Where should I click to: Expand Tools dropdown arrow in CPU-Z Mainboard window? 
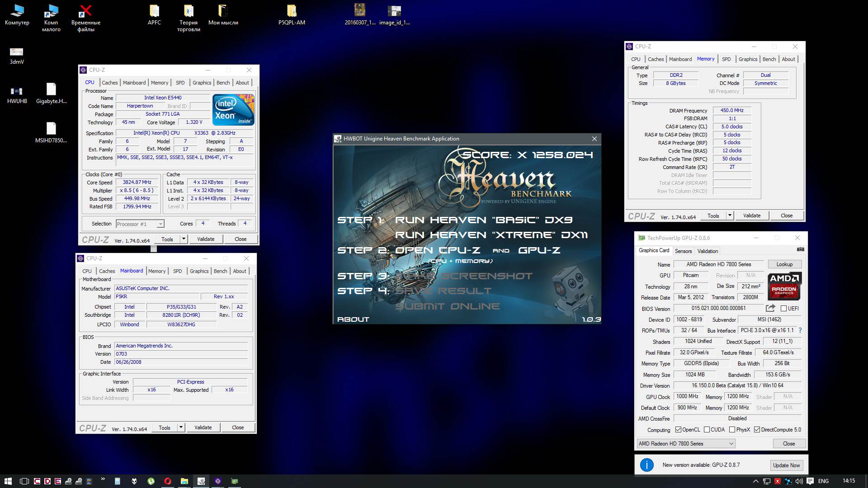pyautogui.click(x=181, y=427)
